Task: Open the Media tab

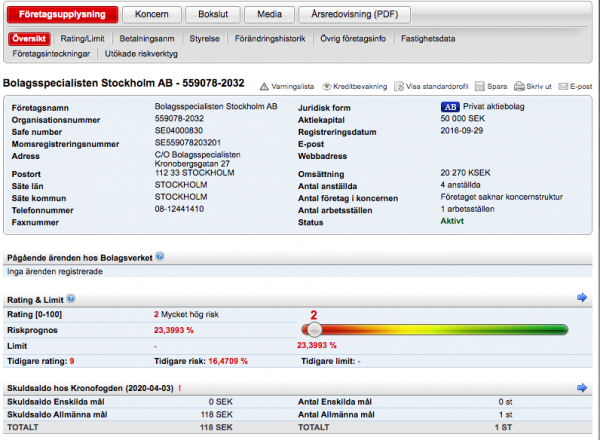Action: click(x=269, y=15)
